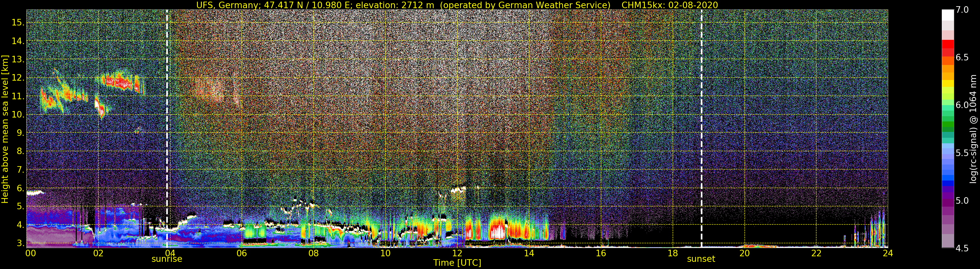Screen dimensions: 980x269
Task: Click the '22' time tick label
Action: [816, 253]
